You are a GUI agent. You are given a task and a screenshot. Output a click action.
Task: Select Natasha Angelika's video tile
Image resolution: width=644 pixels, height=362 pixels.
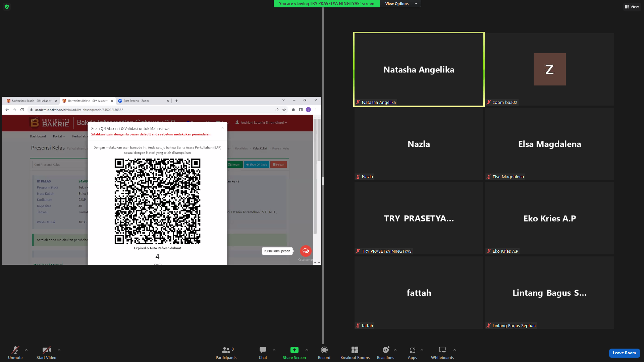(x=419, y=69)
